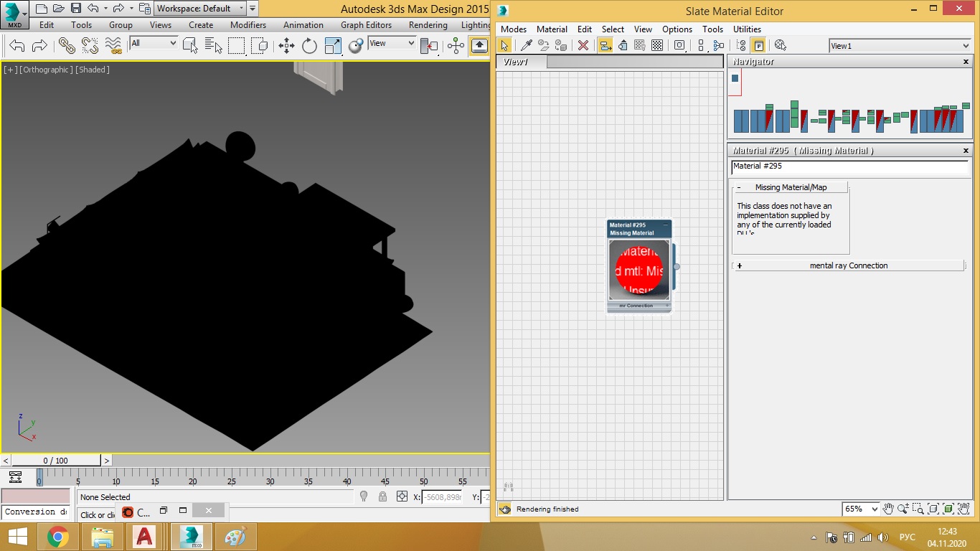Viewport: 980px width, 551px height.
Task: Activate the Select and Rotate tool
Action: (x=309, y=46)
